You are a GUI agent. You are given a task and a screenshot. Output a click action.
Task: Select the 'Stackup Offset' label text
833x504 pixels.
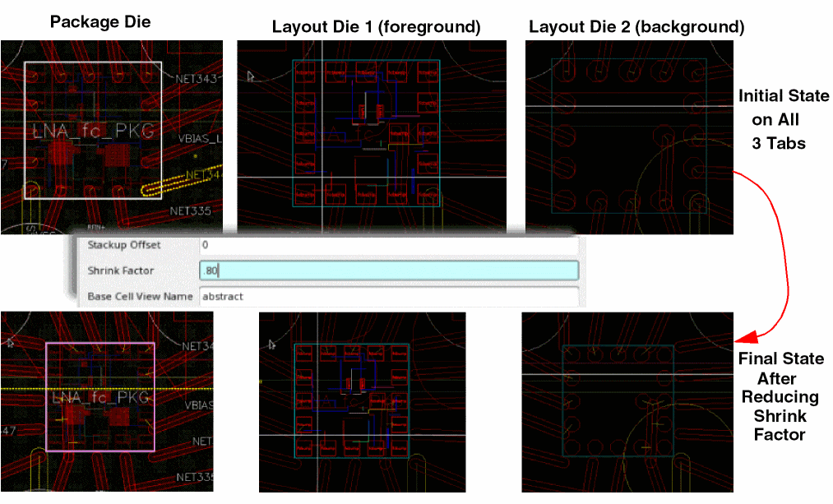tap(124, 245)
